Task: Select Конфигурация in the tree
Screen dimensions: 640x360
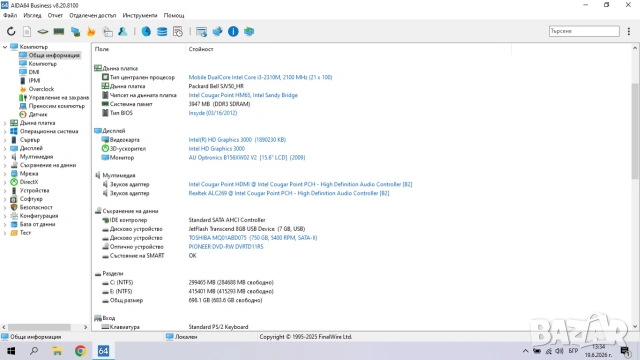Action: click(x=39, y=216)
